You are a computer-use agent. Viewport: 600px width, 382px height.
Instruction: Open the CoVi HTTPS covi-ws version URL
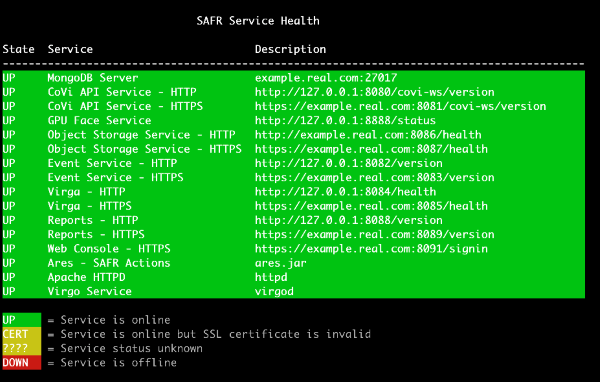[400, 106]
